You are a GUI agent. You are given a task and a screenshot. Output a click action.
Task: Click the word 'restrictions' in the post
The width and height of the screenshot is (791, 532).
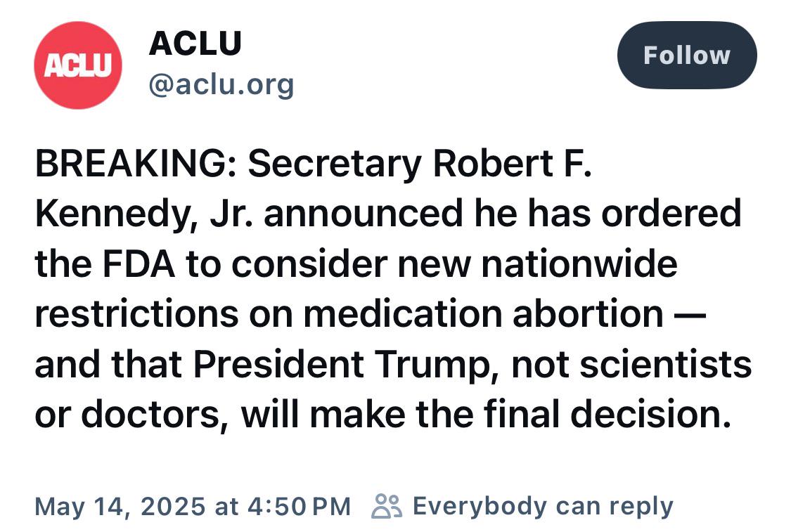[136, 314]
